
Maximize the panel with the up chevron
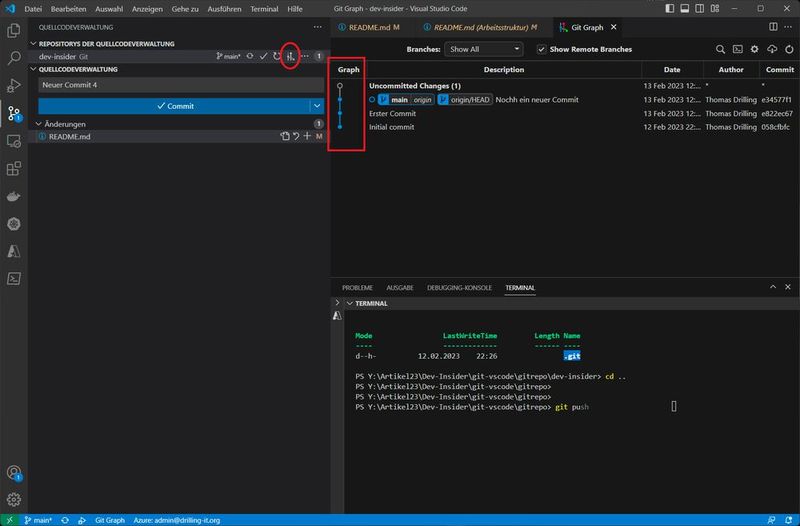click(773, 287)
